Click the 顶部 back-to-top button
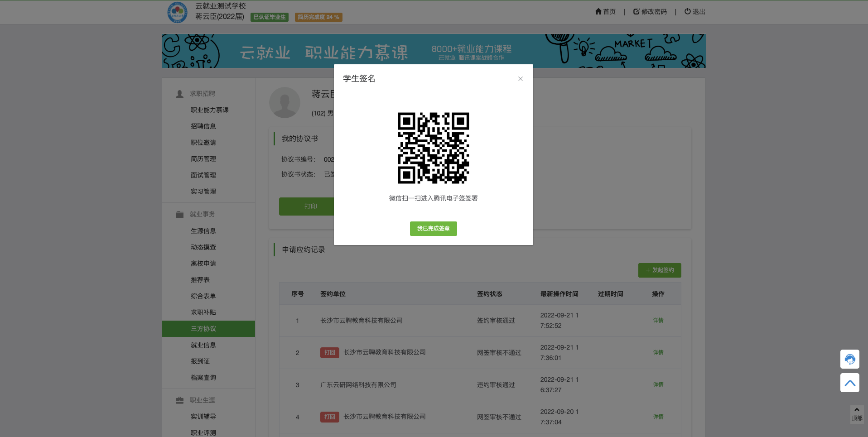 (x=856, y=414)
